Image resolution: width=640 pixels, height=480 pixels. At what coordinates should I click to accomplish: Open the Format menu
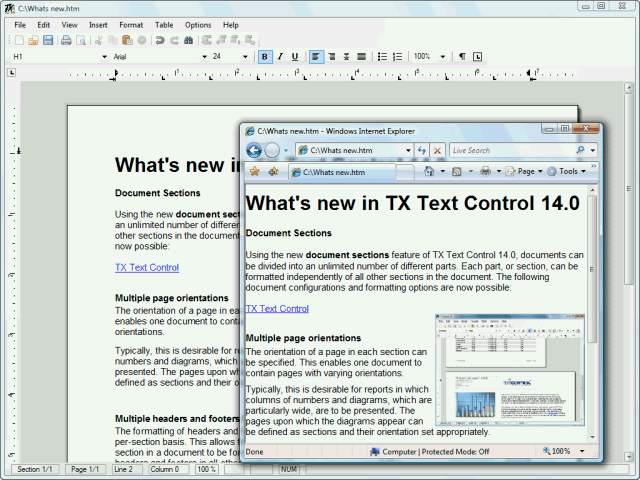131,24
